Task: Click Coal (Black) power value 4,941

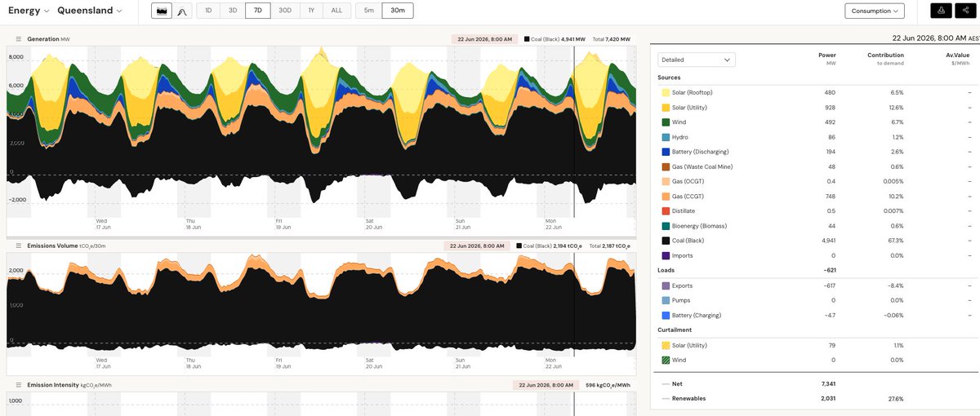Action: click(826, 241)
